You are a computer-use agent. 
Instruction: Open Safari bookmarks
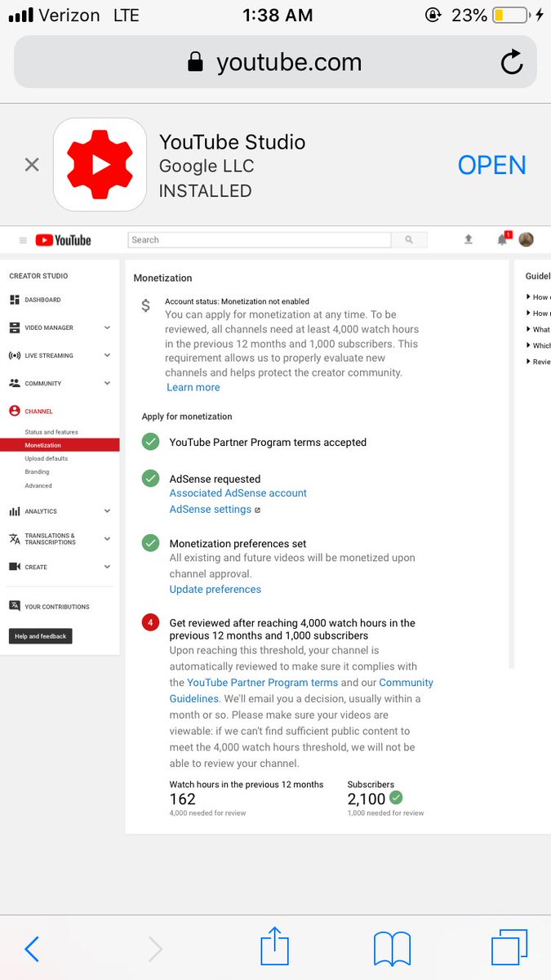coord(392,950)
